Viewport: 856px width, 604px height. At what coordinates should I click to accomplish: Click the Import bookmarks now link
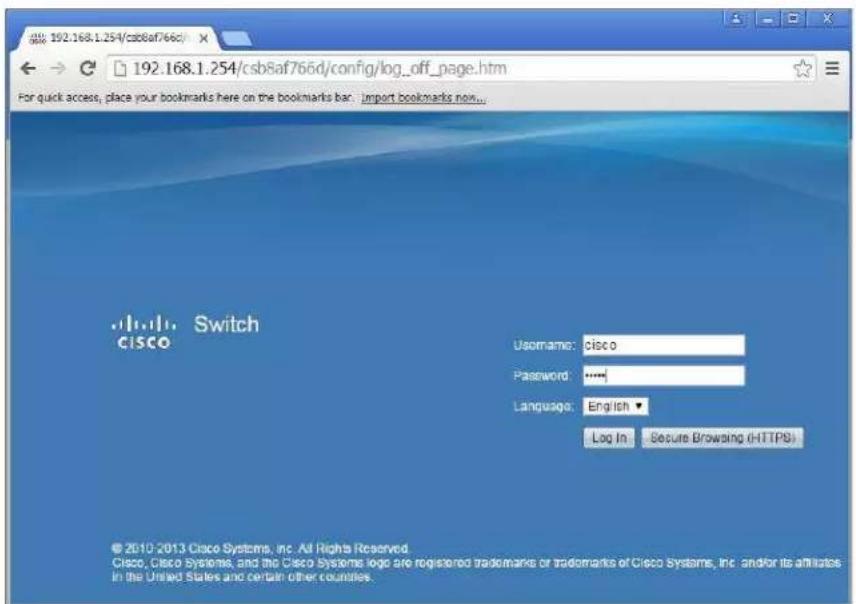[x=423, y=98]
